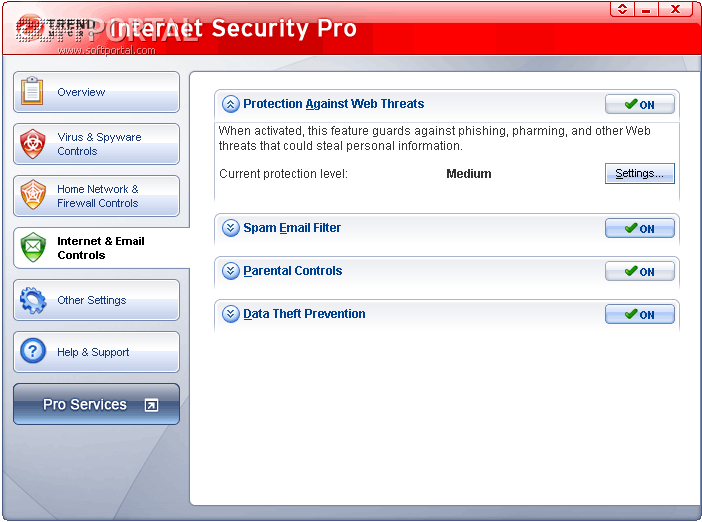Turn off the Spam Email Filter
Screen dimensions: 702x522
[639, 228]
